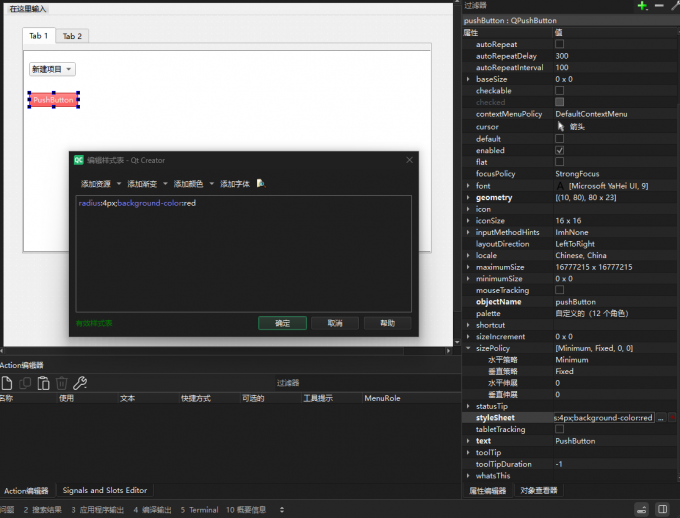This screenshot has width=680, height=518.
Task: Click the red styleSheet reset icon
Action: point(673,418)
